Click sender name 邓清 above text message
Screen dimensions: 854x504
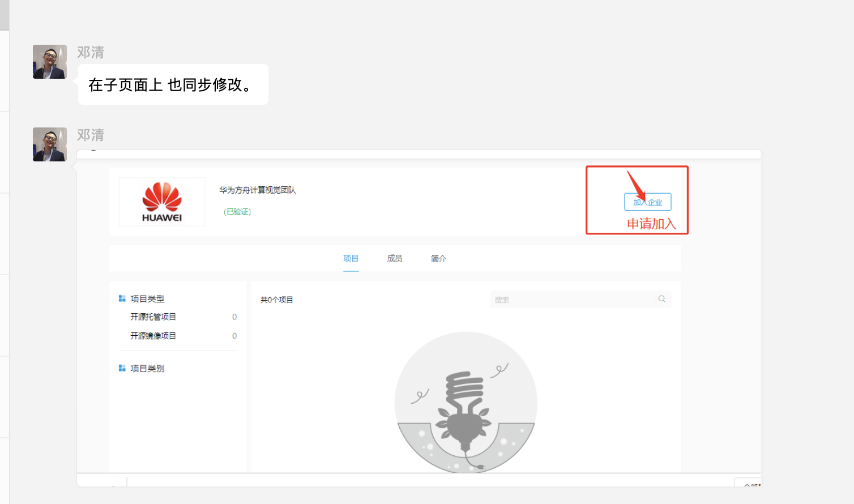coord(91,52)
